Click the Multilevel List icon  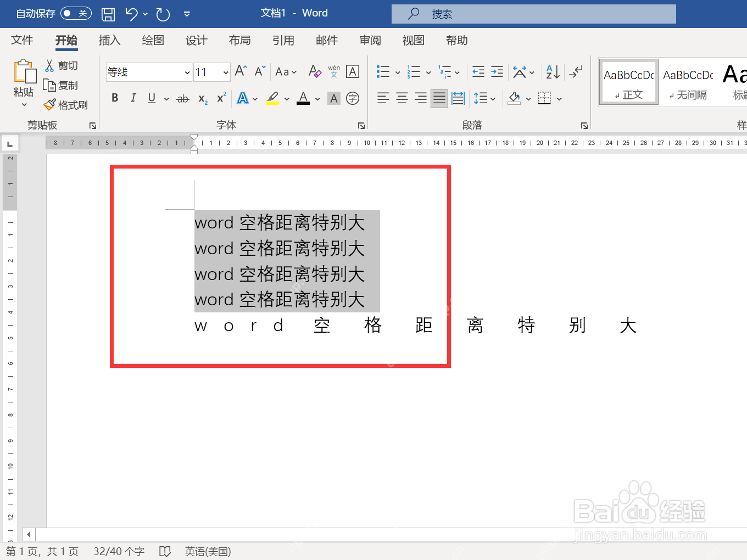click(x=444, y=72)
